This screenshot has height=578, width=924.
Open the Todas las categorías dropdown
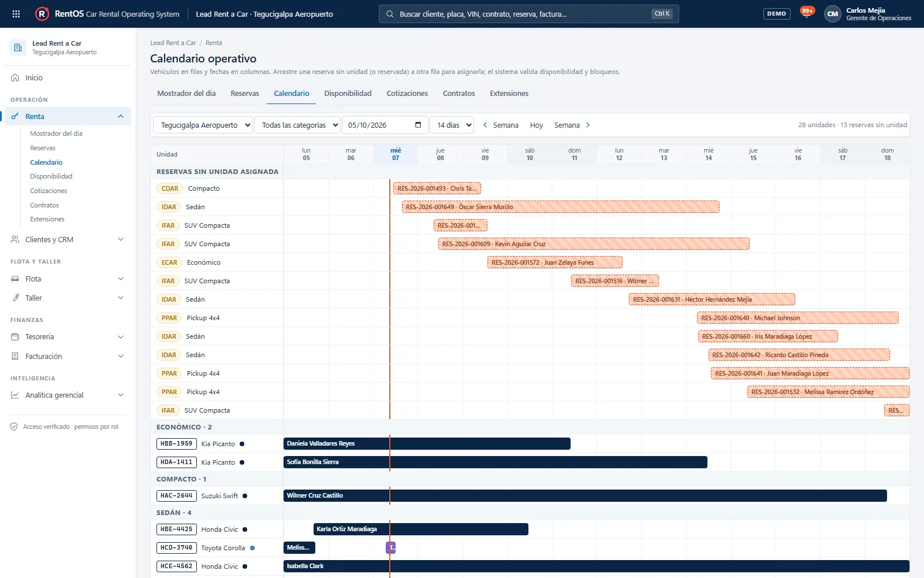point(297,125)
